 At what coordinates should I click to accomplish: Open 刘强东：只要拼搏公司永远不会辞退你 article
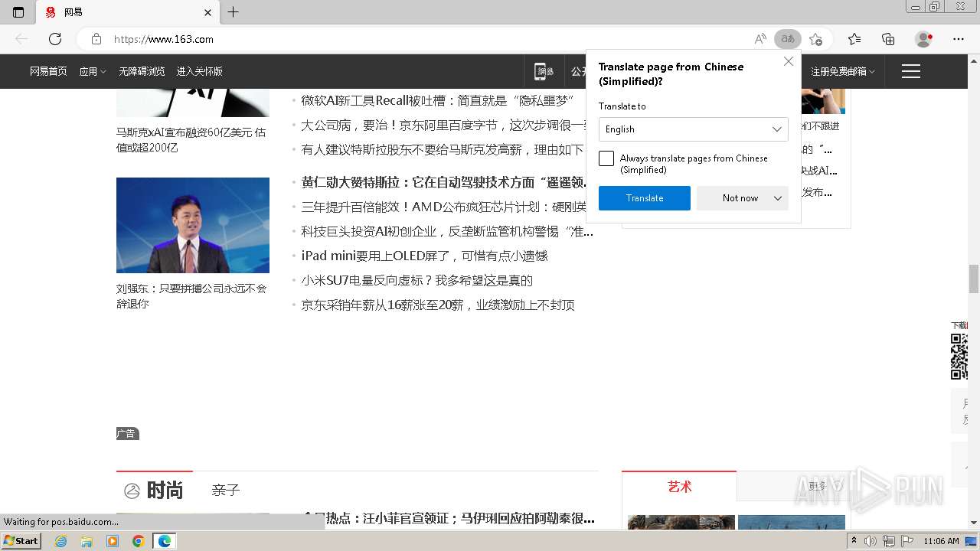pos(191,296)
